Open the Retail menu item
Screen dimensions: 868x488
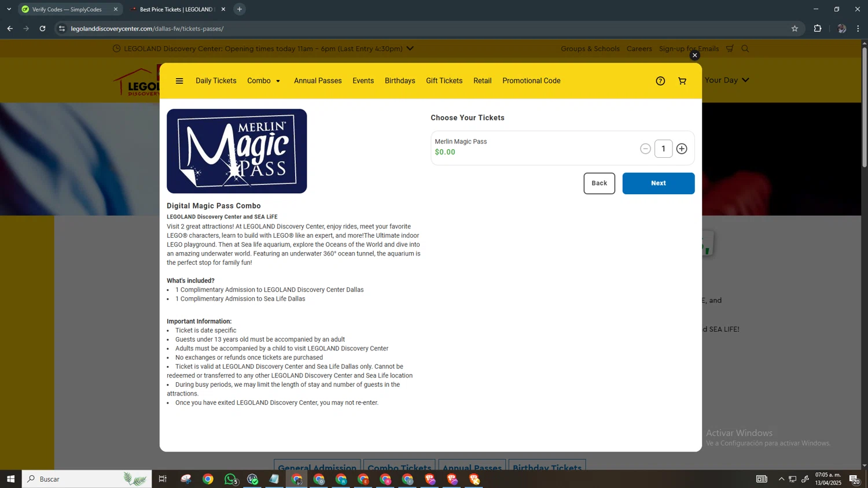[482, 81]
